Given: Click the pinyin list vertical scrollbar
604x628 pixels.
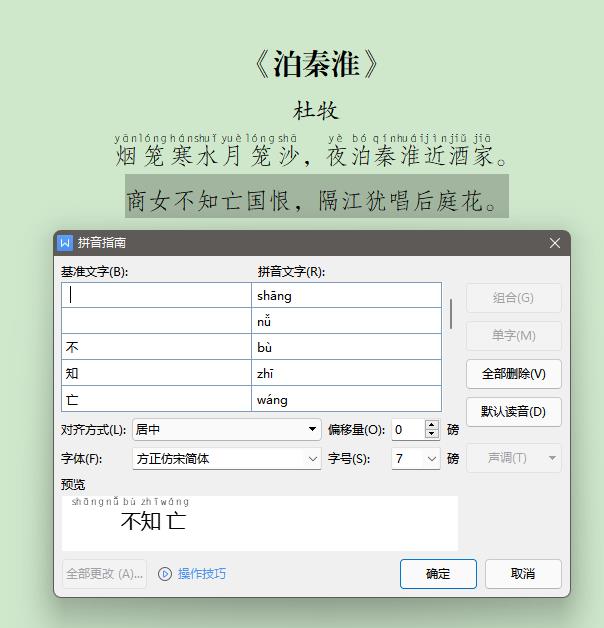Looking at the screenshot, I should 451,314.
